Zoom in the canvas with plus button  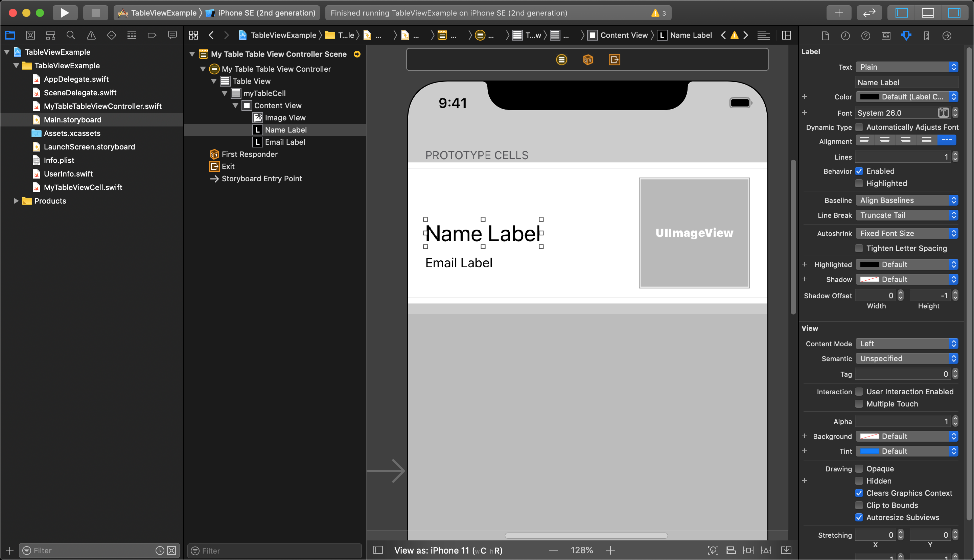[x=610, y=551]
